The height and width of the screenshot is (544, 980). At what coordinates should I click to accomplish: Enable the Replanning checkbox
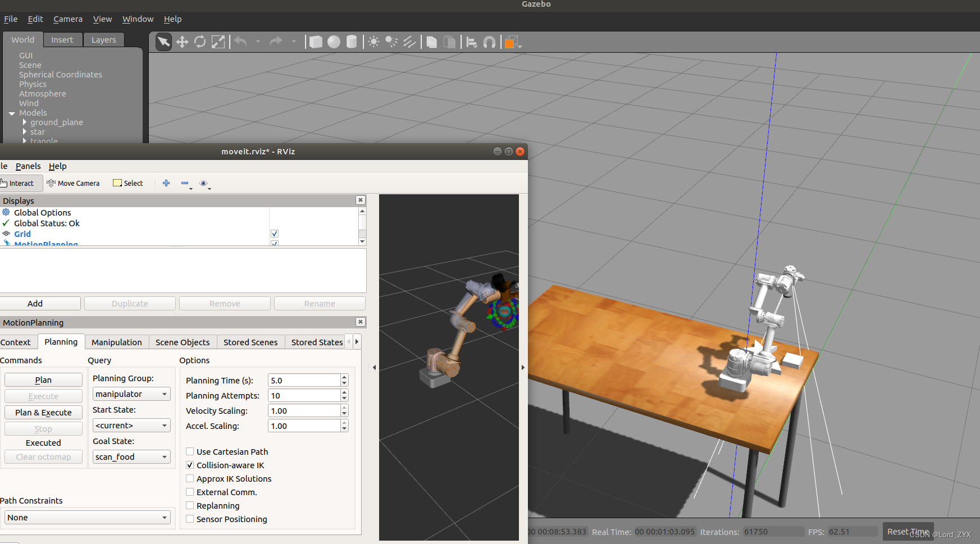190,505
